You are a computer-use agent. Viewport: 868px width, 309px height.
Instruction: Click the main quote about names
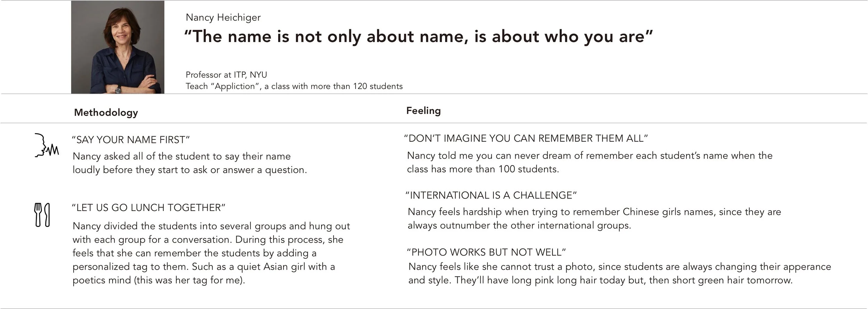[x=419, y=37]
